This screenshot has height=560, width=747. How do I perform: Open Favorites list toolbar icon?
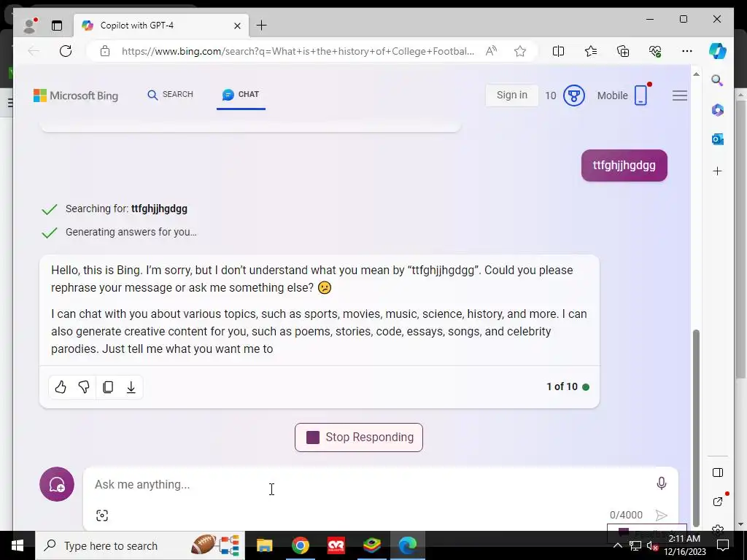point(591,51)
